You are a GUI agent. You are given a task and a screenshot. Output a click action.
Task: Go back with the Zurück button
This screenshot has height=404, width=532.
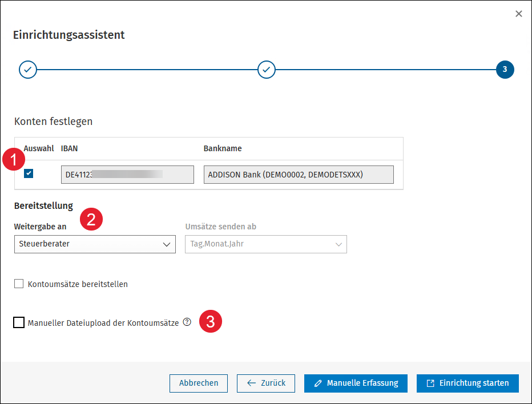[266, 383]
